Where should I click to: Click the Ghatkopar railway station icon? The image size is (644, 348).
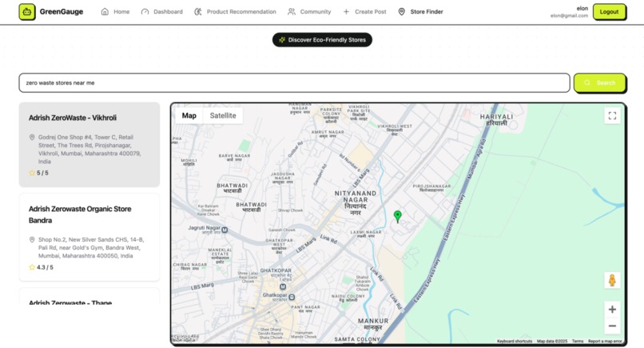coord(292,297)
